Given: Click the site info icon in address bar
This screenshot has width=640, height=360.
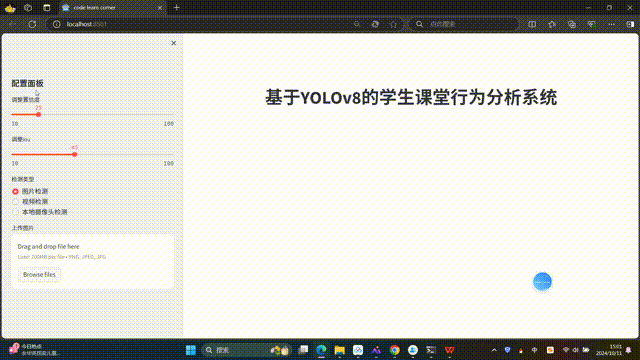Looking at the screenshot, I should (x=57, y=24).
